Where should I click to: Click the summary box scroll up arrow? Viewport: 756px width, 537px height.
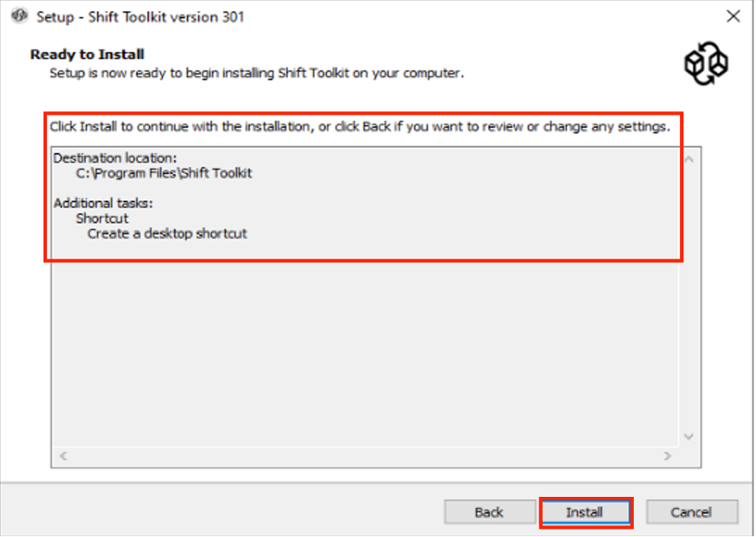(689, 159)
